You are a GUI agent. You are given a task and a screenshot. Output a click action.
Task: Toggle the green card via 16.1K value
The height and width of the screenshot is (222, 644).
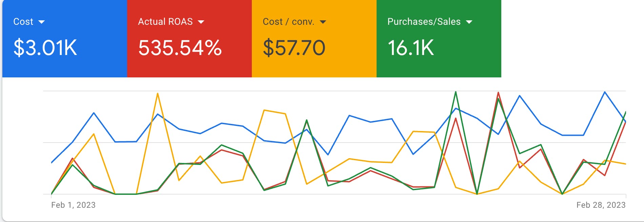coord(410,48)
